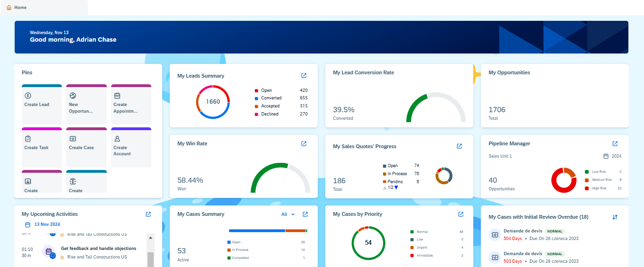This screenshot has width=644, height=267.
Task: Click the In Process legend in Sales Quotes
Action: click(x=401, y=174)
